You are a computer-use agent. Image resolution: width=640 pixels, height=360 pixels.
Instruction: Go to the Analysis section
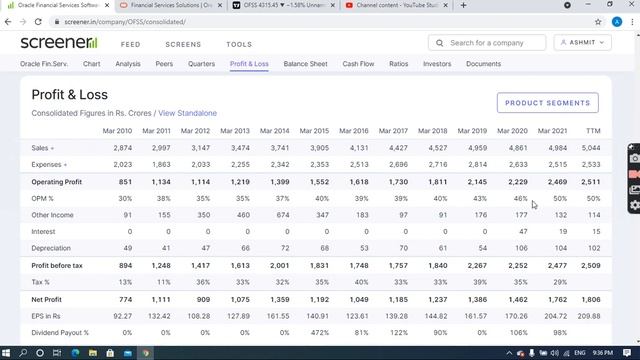pos(128,64)
